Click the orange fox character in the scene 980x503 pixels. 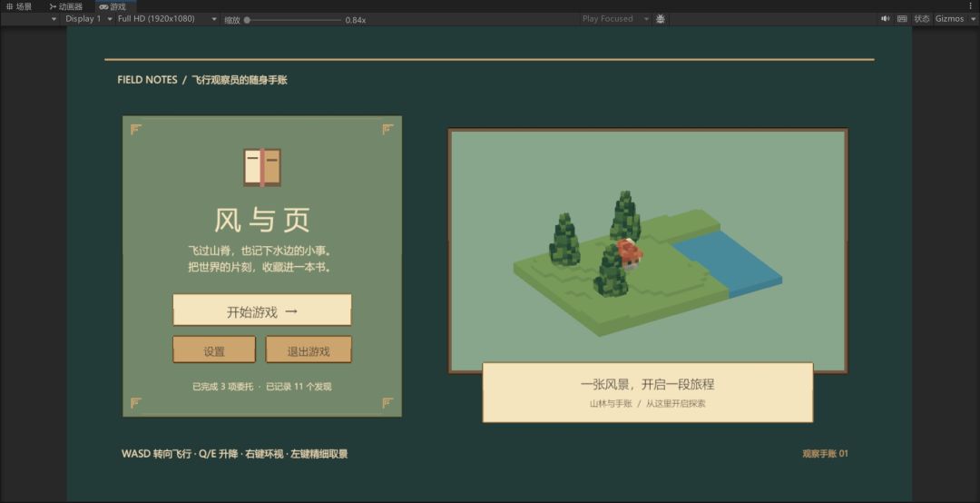click(630, 253)
